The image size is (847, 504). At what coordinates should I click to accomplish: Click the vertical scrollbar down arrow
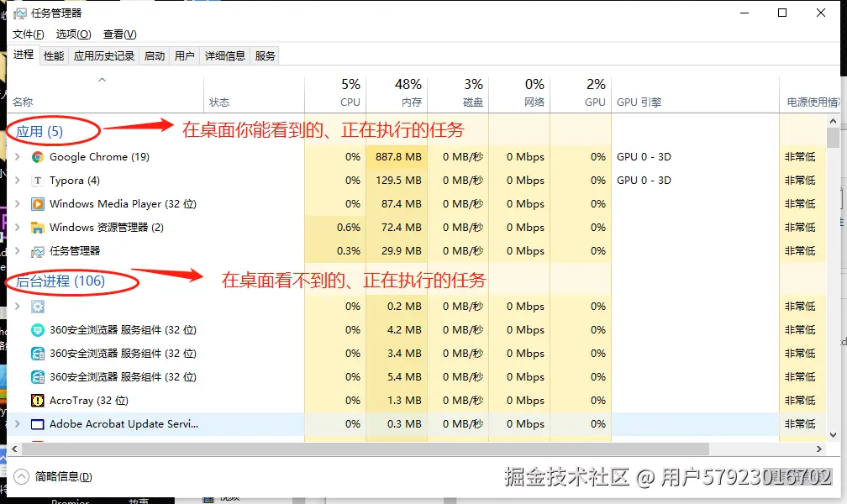pyautogui.click(x=833, y=435)
